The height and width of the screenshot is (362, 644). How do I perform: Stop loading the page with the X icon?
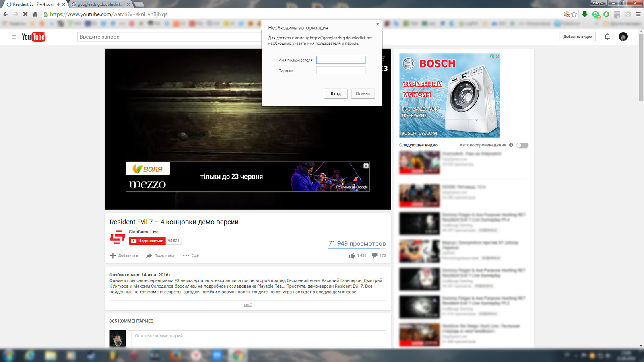point(25,14)
